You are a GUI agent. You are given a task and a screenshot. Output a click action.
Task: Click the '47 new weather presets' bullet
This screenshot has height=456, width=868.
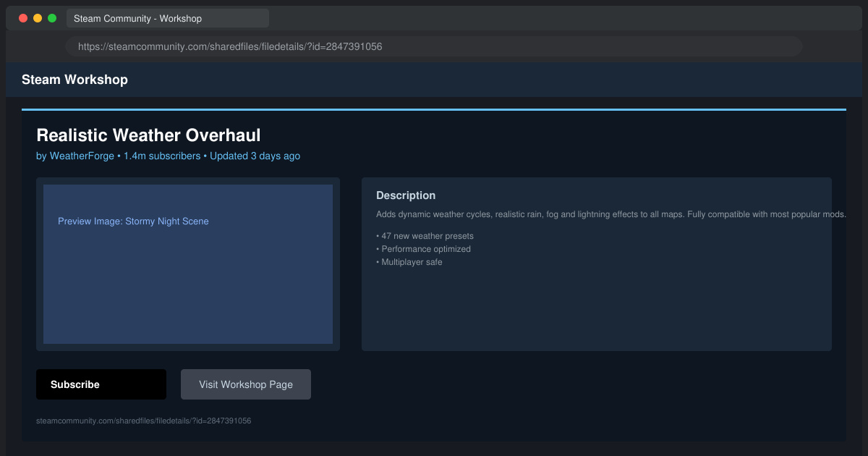click(x=425, y=236)
